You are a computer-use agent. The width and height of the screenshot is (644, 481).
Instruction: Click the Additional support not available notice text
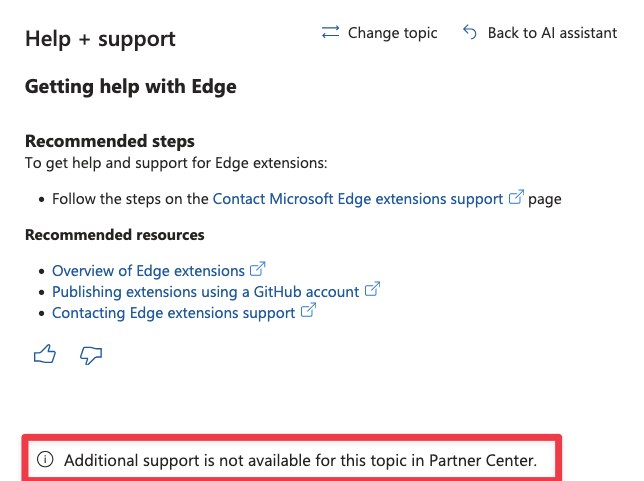click(301, 460)
